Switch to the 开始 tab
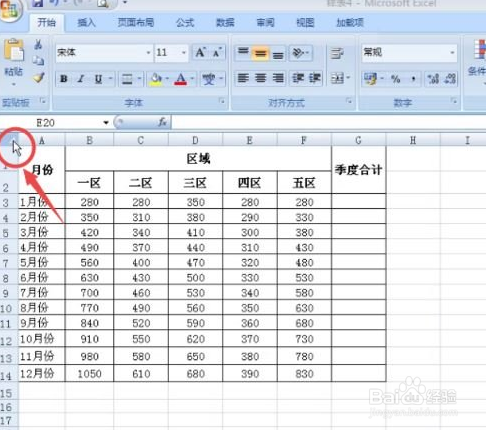 47,23
